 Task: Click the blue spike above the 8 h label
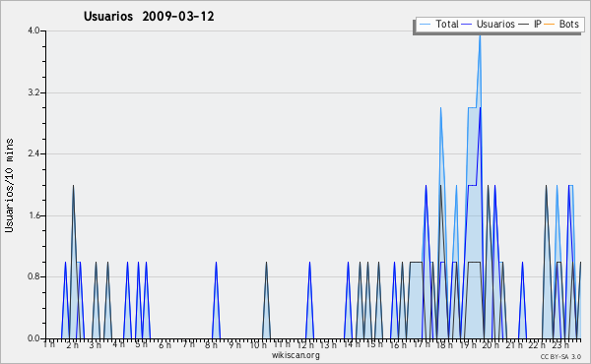point(216,300)
